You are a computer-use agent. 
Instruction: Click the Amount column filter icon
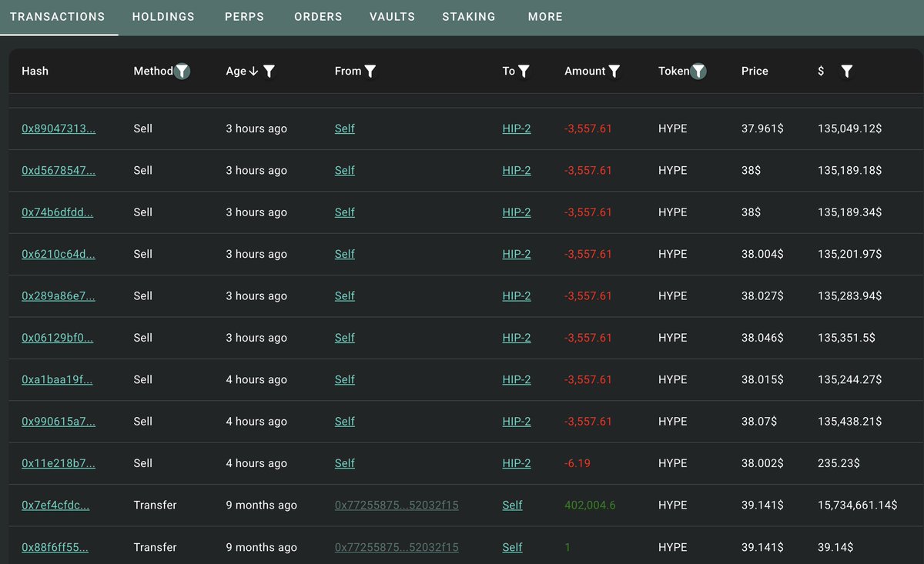[614, 72]
